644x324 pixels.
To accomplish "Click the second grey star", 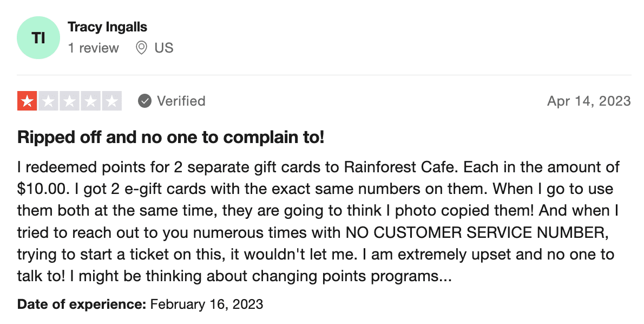I will (x=49, y=101).
